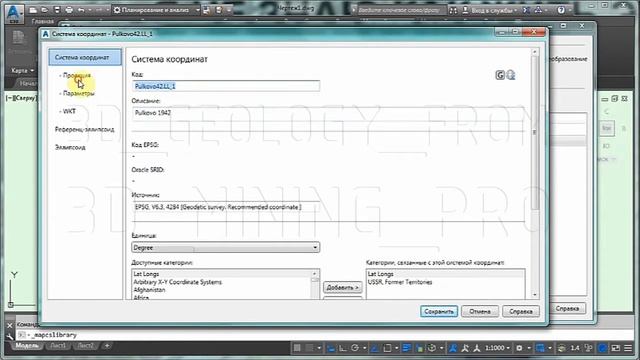This screenshot has height=360, width=640.
Task: Toggle the polar tracking icon in status bar
Action: 355,348
